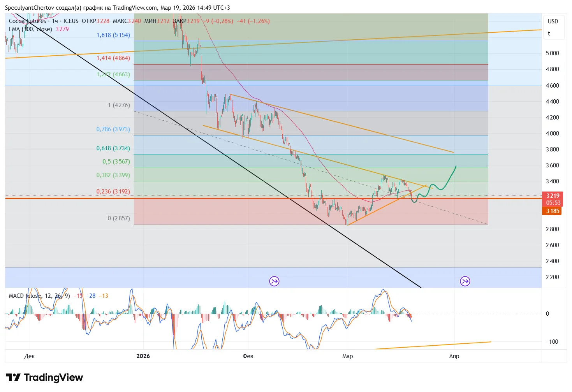Click the 5 000 price scale value
572x392 pixels.
[553, 53]
